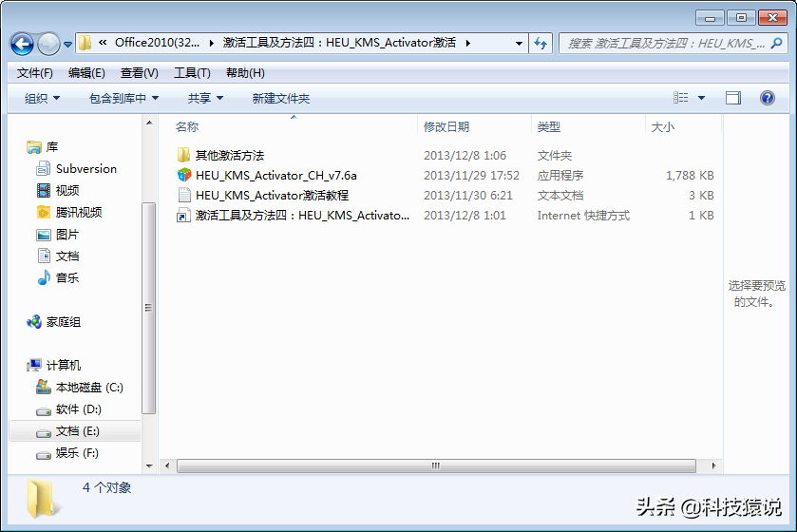The image size is (797, 532).
Task: Select HEU_KMS_Activator_CH_v7.6a application icon
Action: [x=184, y=176]
